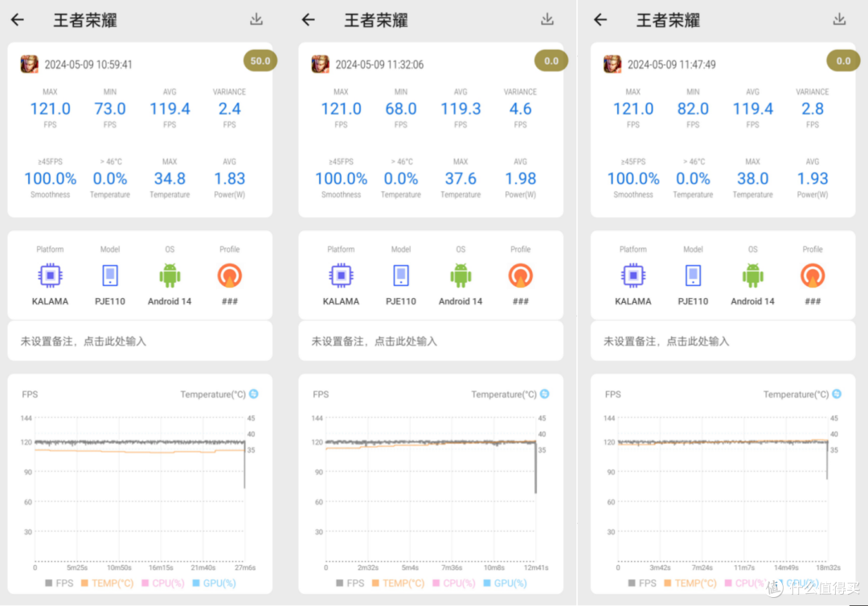Tap orange Profile icon in 10:59:41 report
This screenshot has height=606, width=868.
click(x=230, y=275)
